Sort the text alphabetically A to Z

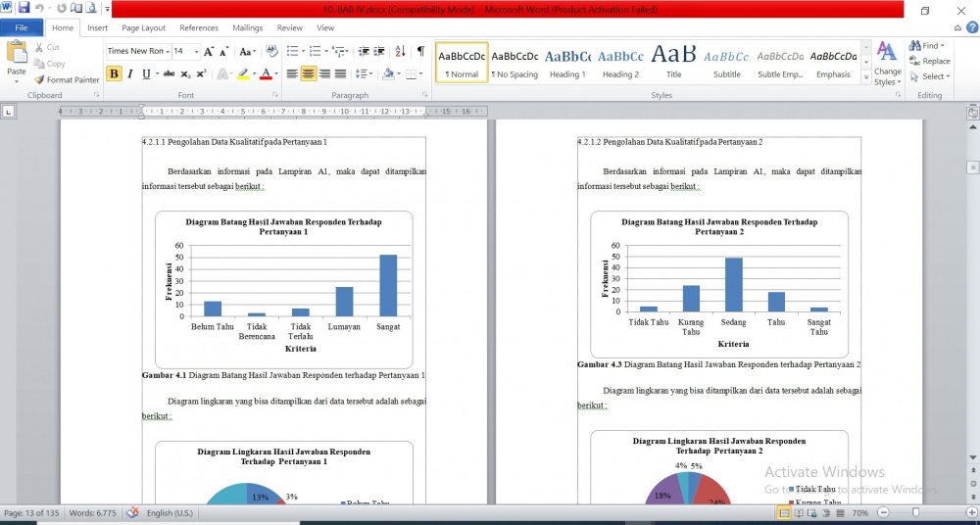(400, 51)
